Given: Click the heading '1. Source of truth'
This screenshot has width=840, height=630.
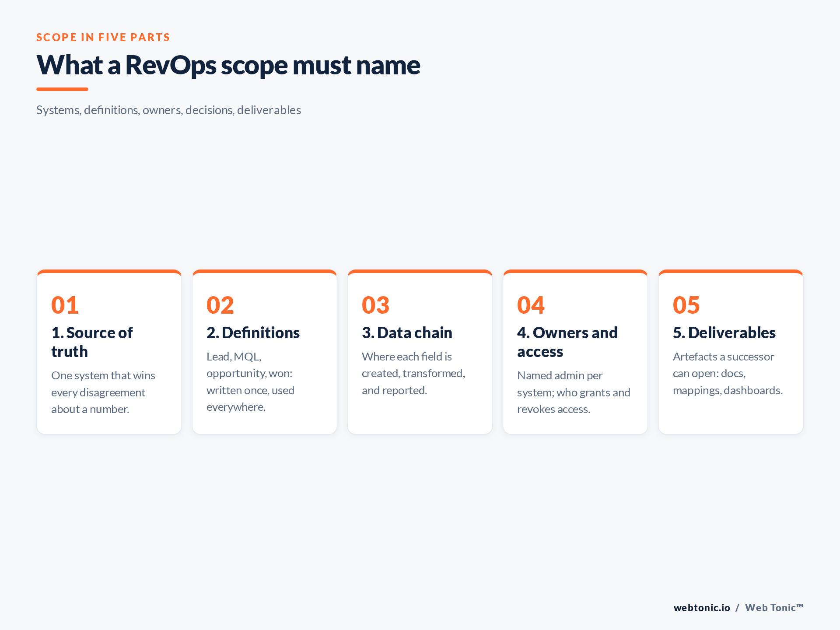Looking at the screenshot, I should click(x=92, y=342).
